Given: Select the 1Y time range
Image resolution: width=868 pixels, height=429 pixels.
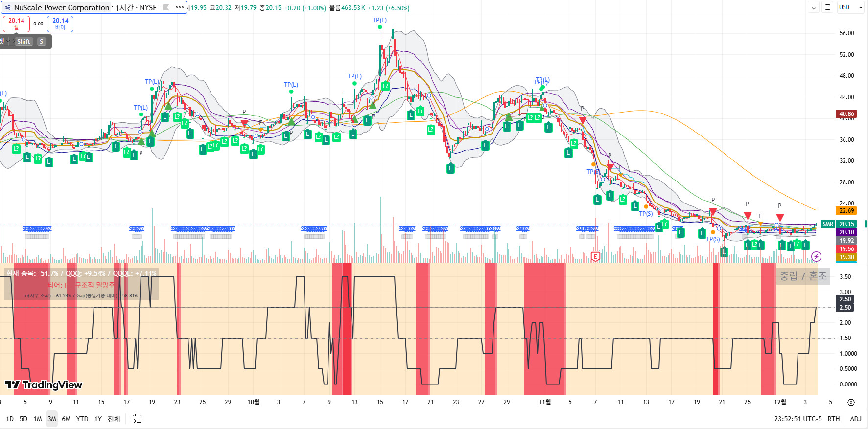Looking at the screenshot, I should (98, 419).
